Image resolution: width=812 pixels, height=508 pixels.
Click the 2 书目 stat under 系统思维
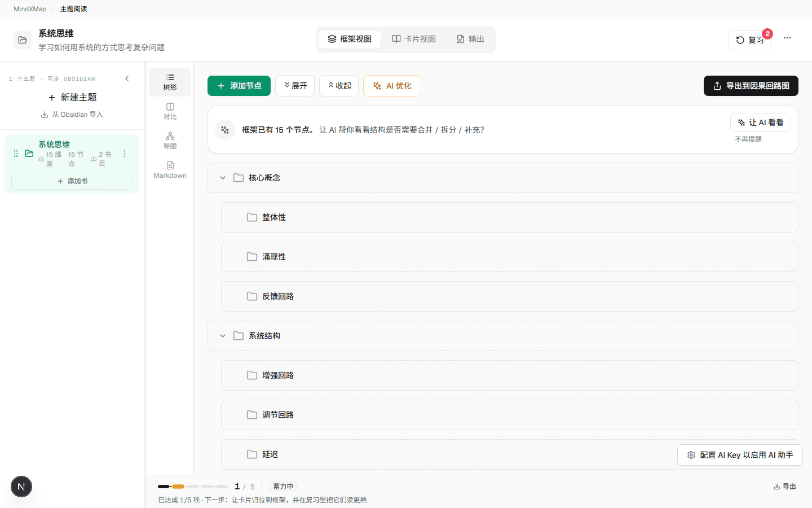(x=101, y=159)
